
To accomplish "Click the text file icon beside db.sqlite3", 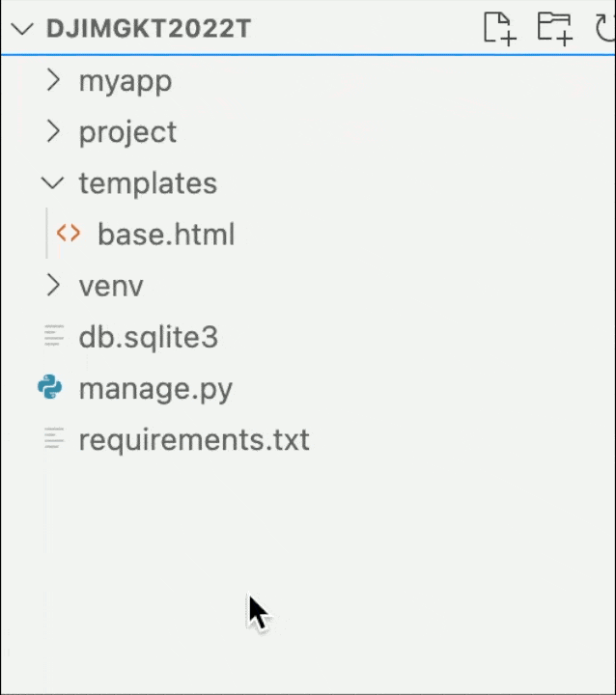I will pyautogui.click(x=54, y=337).
